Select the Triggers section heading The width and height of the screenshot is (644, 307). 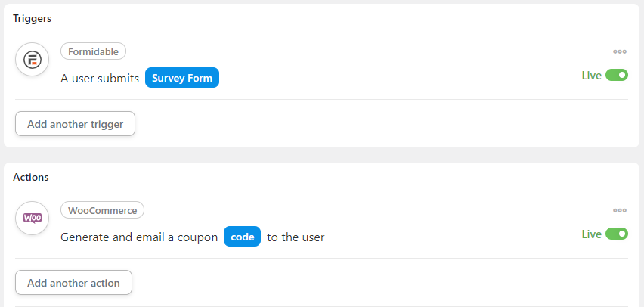(32, 18)
